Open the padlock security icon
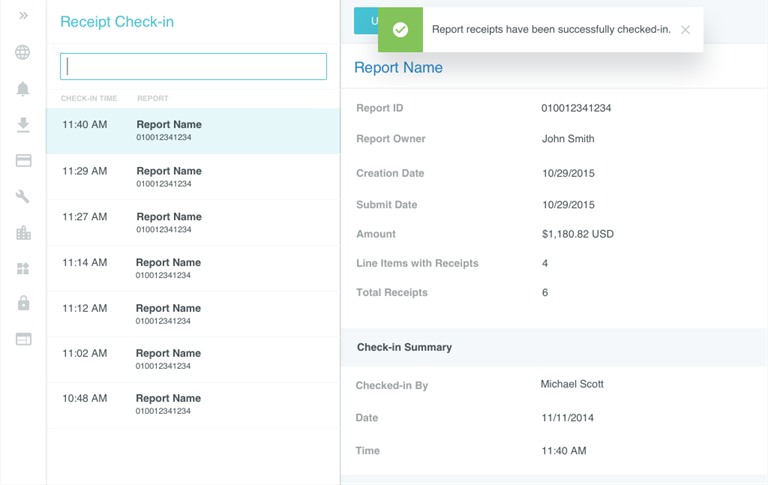 tap(23, 303)
